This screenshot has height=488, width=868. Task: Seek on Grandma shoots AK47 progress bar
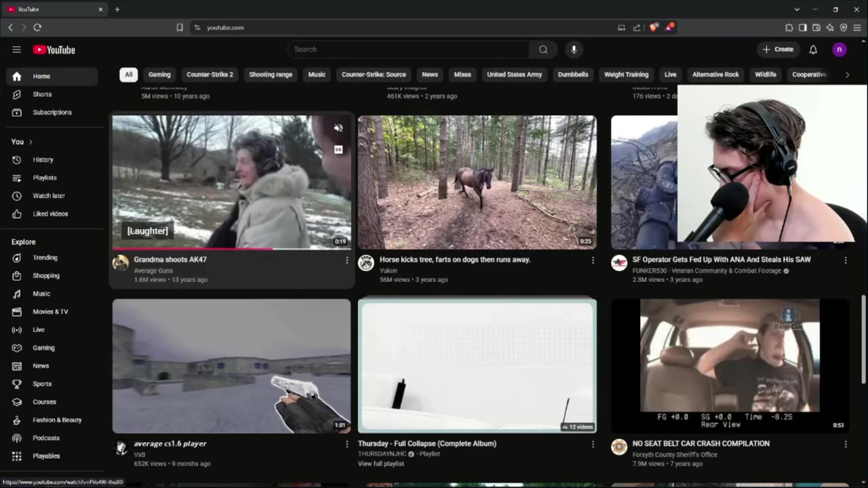pyautogui.click(x=231, y=248)
